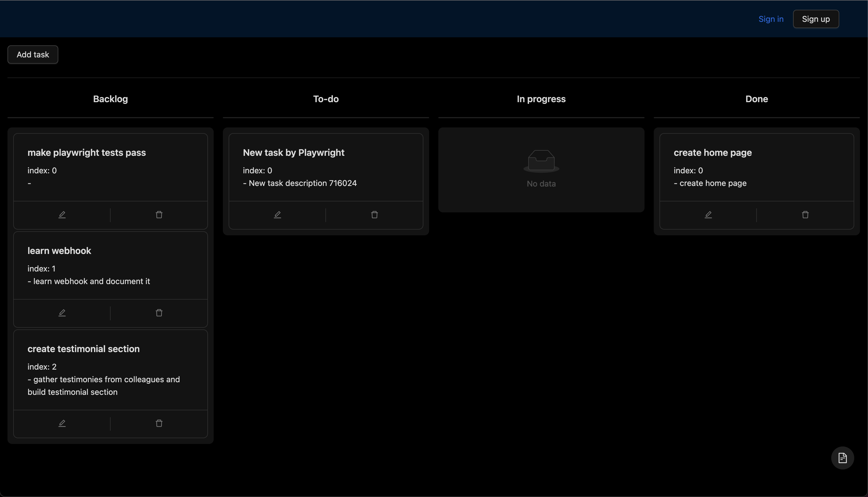Click the 'index: 2' label on testimonial card
Viewport: 868px width, 497px height.
42,367
